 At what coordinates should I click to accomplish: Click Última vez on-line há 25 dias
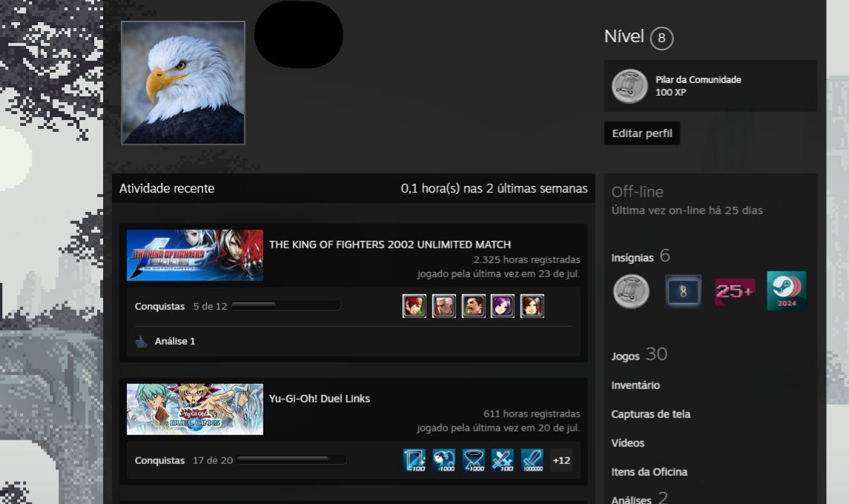(x=687, y=210)
